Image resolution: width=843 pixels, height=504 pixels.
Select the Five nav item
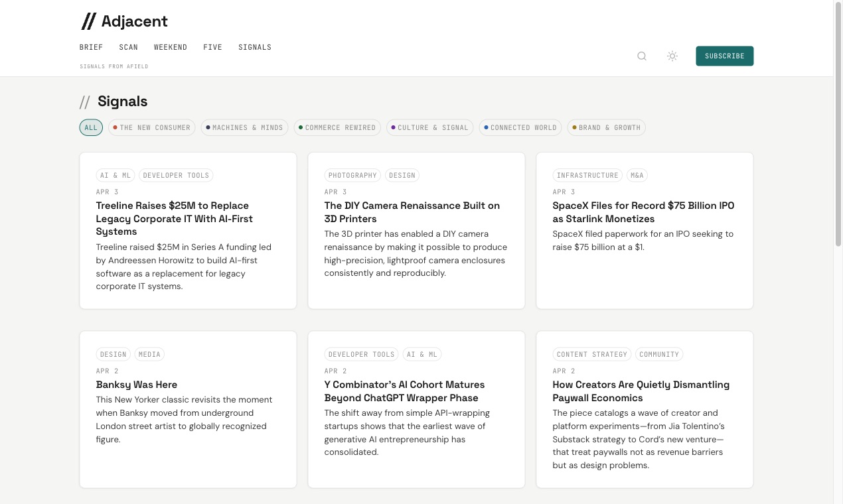pos(213,47)
